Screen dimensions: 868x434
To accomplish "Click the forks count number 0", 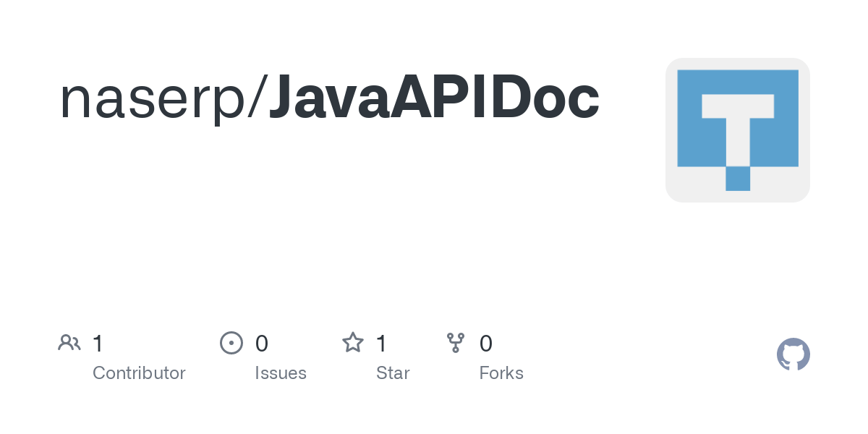I will (486, 344).
